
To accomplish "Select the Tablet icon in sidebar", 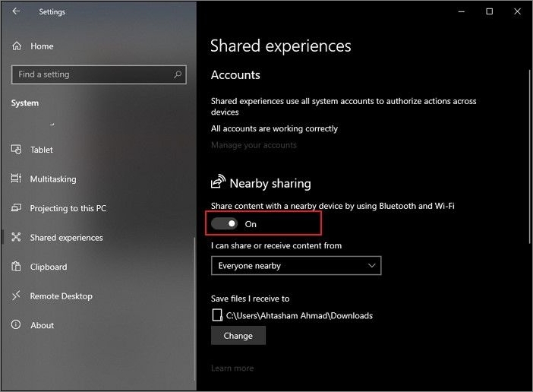I will (17, 150).
